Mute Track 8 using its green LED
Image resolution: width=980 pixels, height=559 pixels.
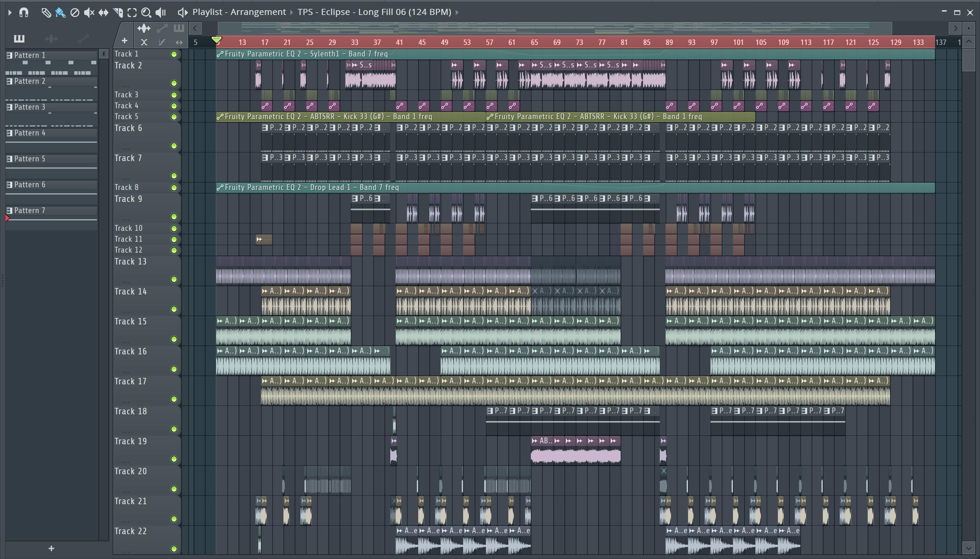coord(174,188)
